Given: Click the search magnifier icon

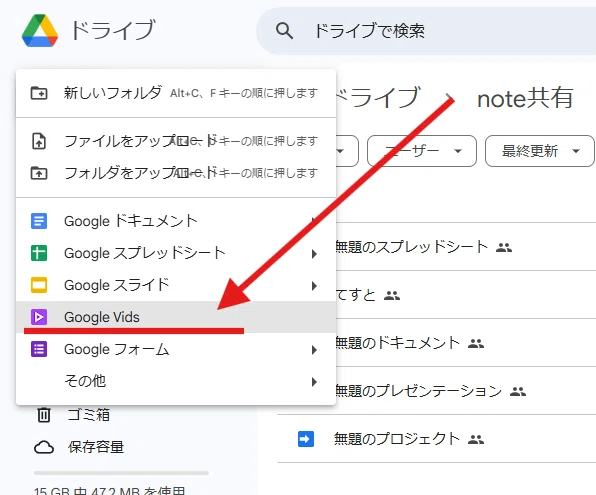Looking at the screenshot, I should click(284, 30).
